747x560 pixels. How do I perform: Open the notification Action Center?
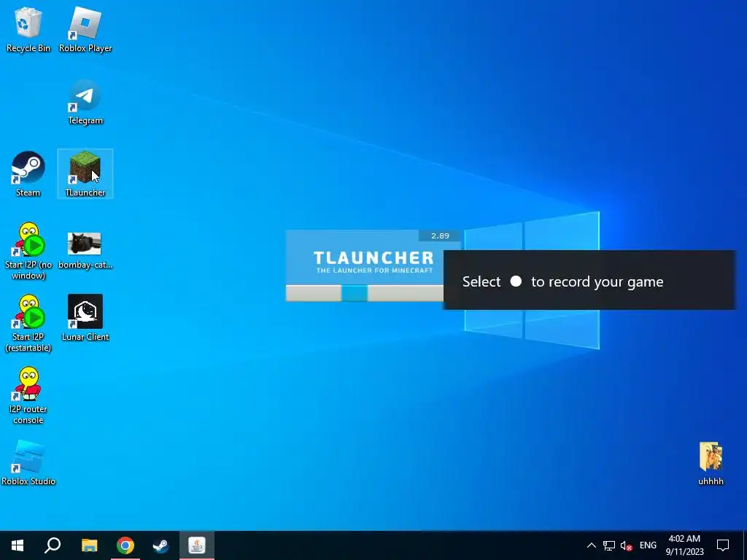point(723,545)
